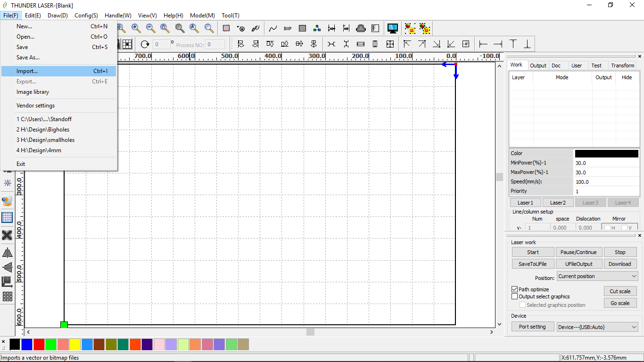Click the big X delete icon
The width and height of the screenshot is (644, 362).
[x=7, y=235]
